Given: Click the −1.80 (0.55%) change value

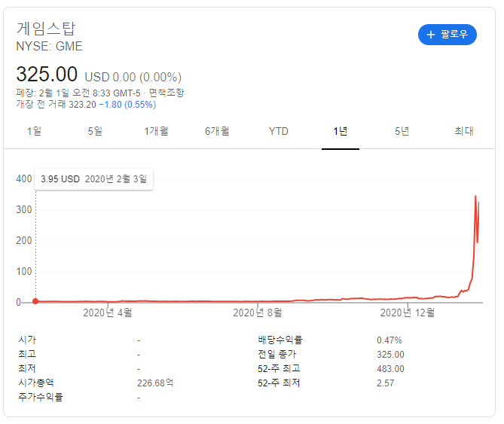Looking at the screenshot, I should (127, 105).
